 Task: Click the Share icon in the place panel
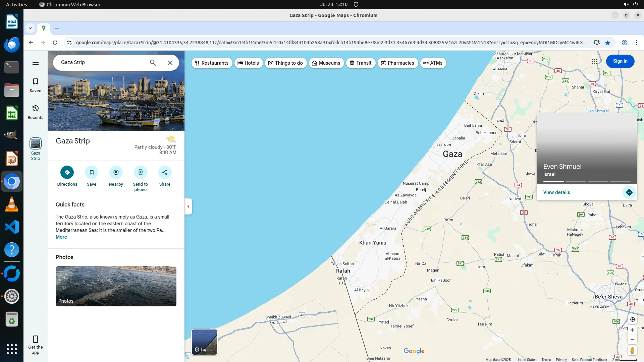coord(165,172)
